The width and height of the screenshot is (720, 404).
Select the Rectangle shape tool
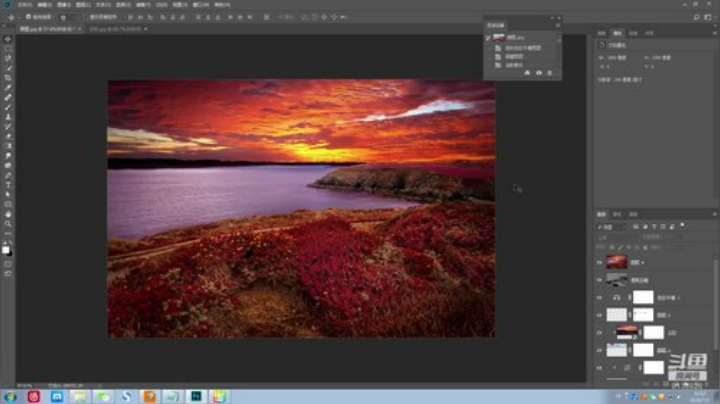pyautogui.click(x=8, y=204)
